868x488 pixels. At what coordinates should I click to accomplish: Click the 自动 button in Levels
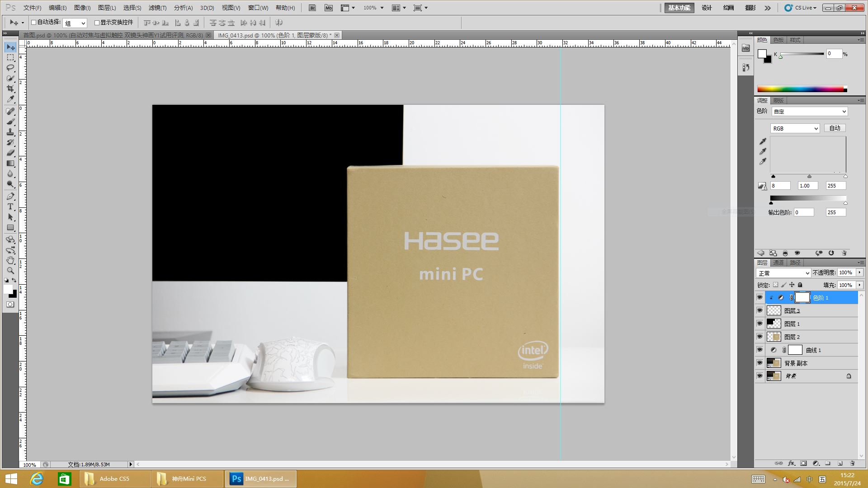(835, 128)
